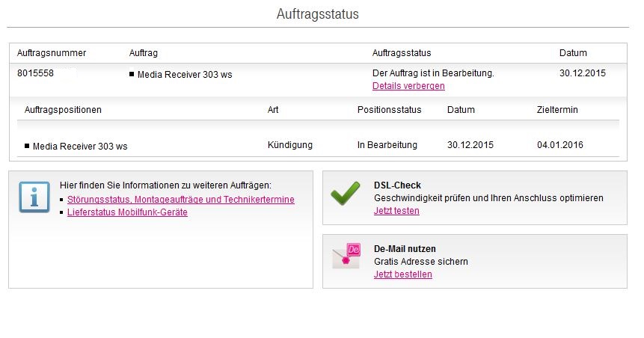Open Störungsstatus, Montageaufträge und Technikertermine link
This screenshot has width=644, height=338.
[180, 200]
